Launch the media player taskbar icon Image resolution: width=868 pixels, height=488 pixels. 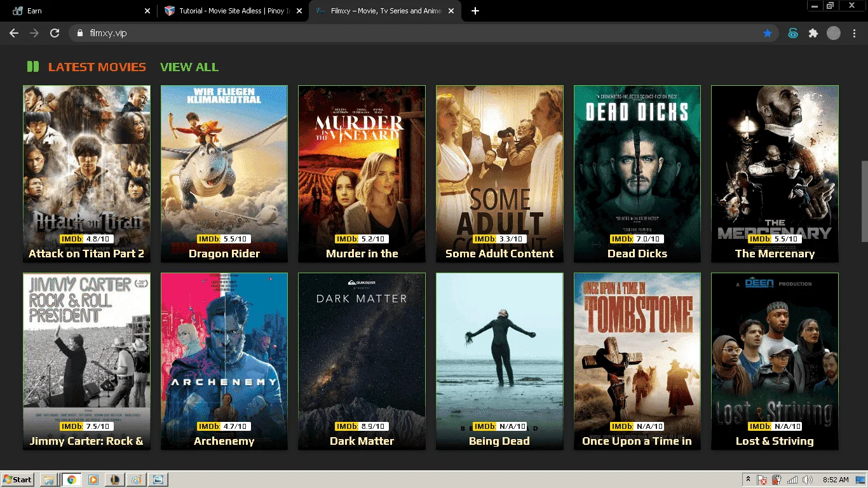(93, 480)
